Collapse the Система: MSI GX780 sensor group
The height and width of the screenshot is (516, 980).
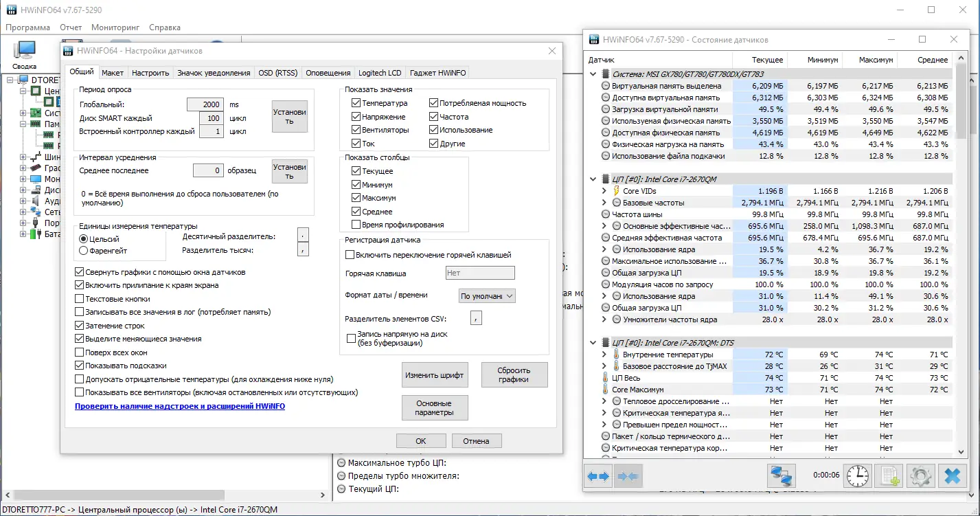pyautogui.click(x=593, y=74)
